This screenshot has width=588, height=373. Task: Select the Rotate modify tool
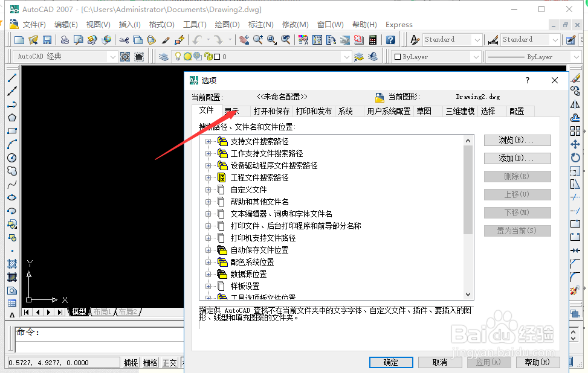click(575, 158)
